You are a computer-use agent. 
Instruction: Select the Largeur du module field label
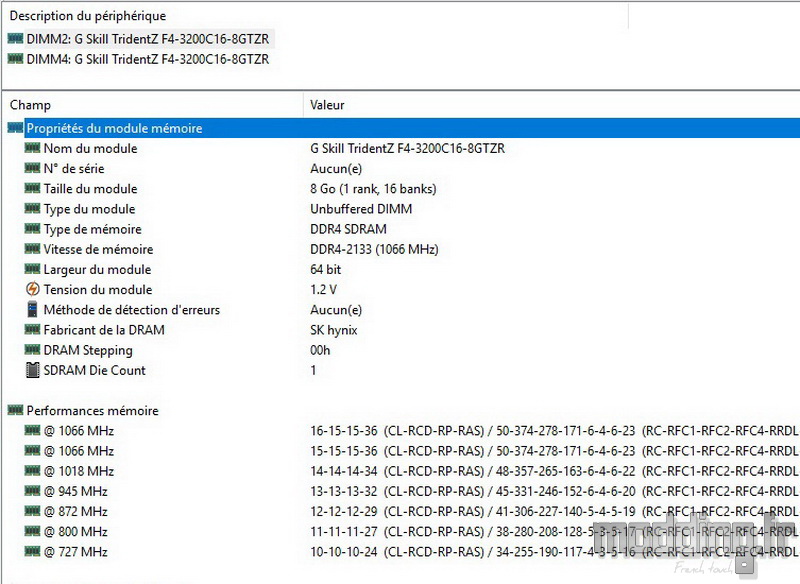pos(97,269)
